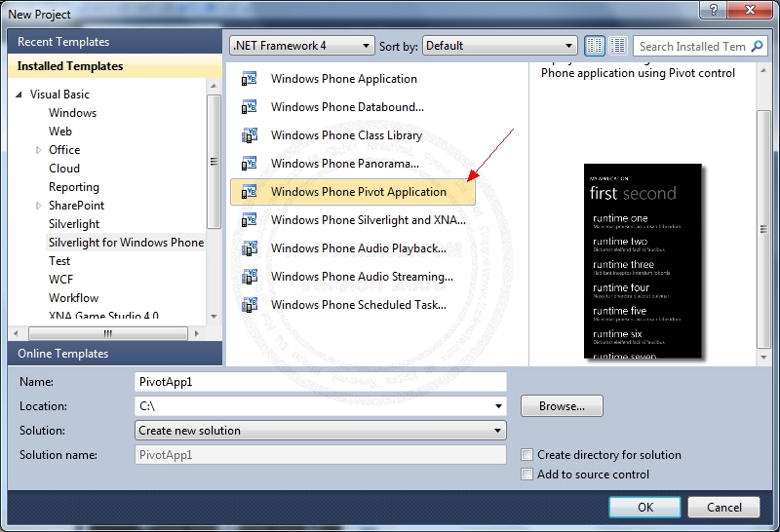The image size is (780, 532).
Task: Select WCF category
Action: pyautogui.click(x=60, y=280)
